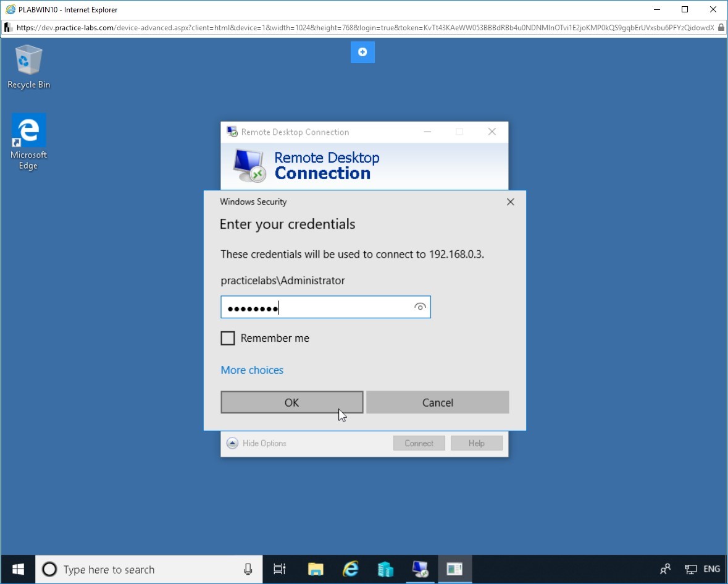This screenshot has width=728, height=584.
Task: Switch to Remote Desktop Connection taskbar icon
Action: (x=420, y=569)
